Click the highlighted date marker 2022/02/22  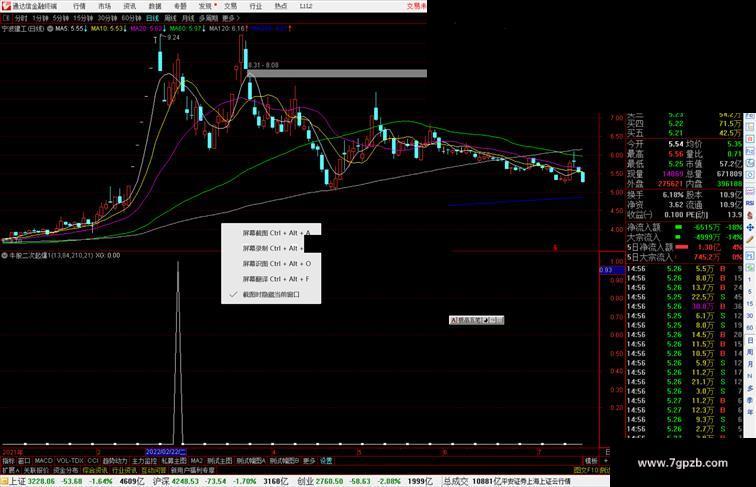pyautogui.click(x=166, y=452)
